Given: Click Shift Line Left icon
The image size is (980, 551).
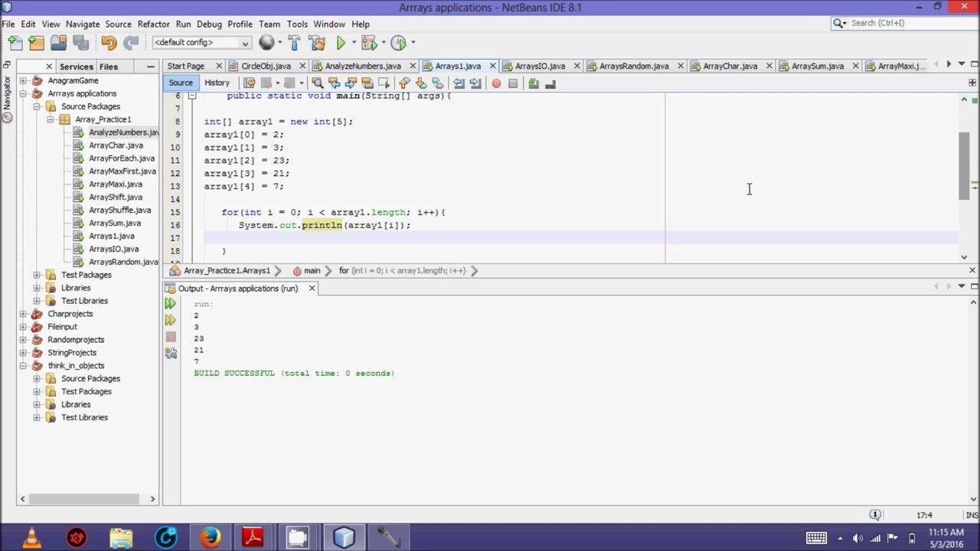Looking at the screenshot, I should pyautogui.click(x=459, y=83).
